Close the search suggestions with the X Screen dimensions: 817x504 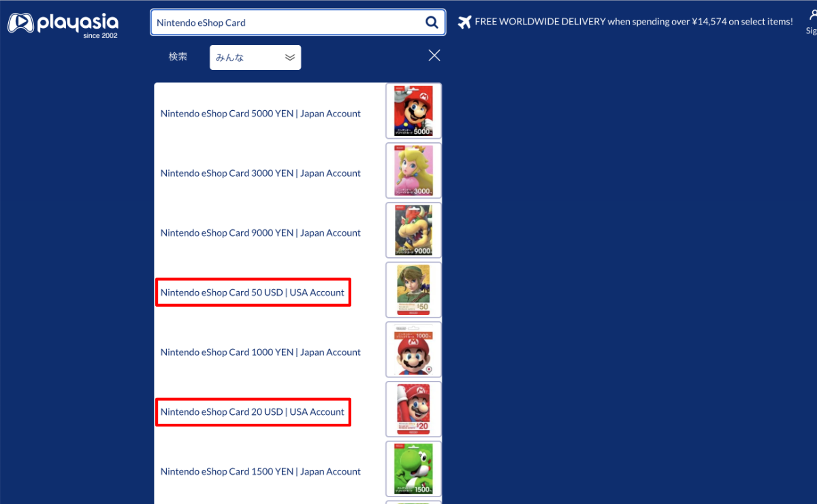(434, 56)
